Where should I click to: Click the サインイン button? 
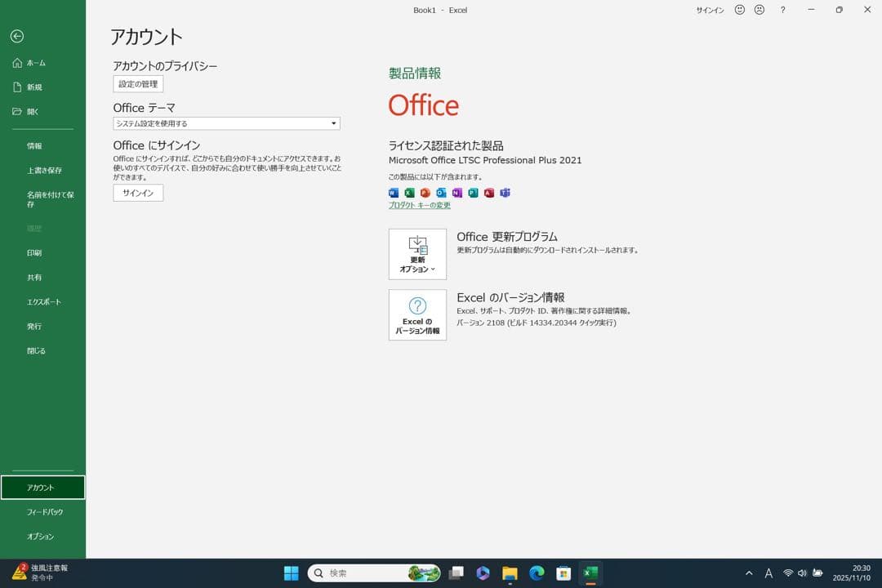(137, 193)
